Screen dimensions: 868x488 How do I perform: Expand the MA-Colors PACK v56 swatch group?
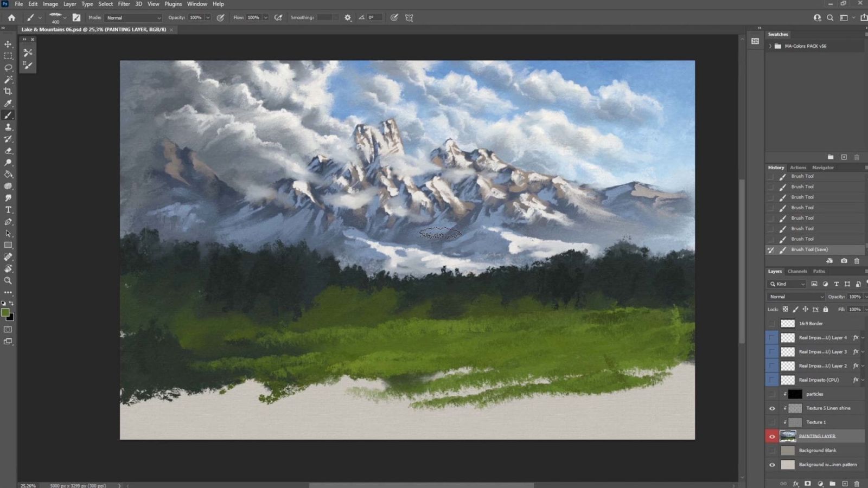pyautogui.click(x=770, y=46)
